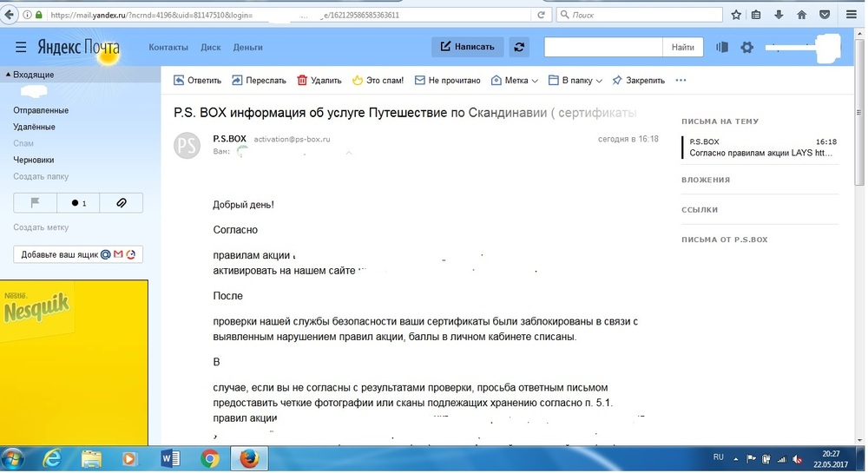Open the Удалённые folder
Image resolution: width=868 pixels, height=473 pixels.
[x=35, y=127]
